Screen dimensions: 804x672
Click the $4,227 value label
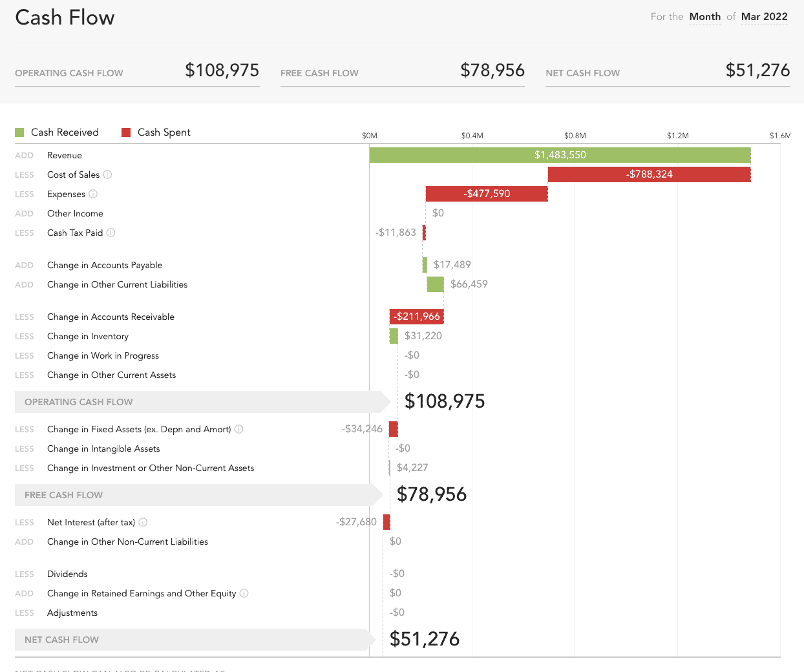click(412, 468)
